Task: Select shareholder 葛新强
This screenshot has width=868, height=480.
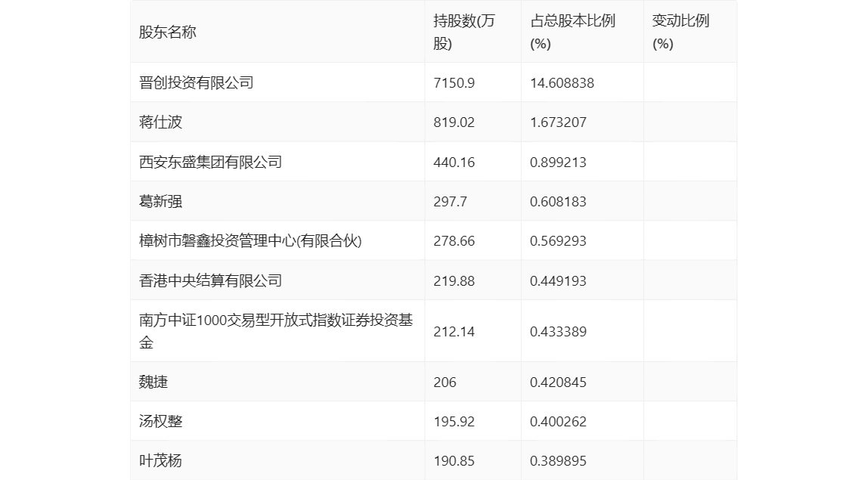Action: pos(160,201)
